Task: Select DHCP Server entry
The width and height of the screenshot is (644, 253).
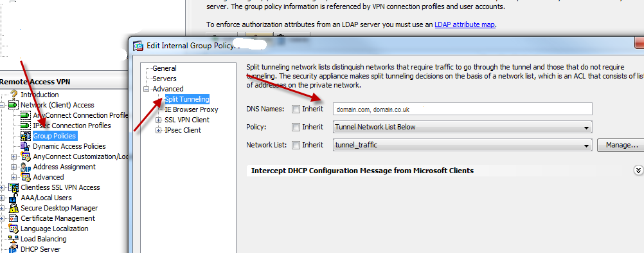Action: coord(40,249)
